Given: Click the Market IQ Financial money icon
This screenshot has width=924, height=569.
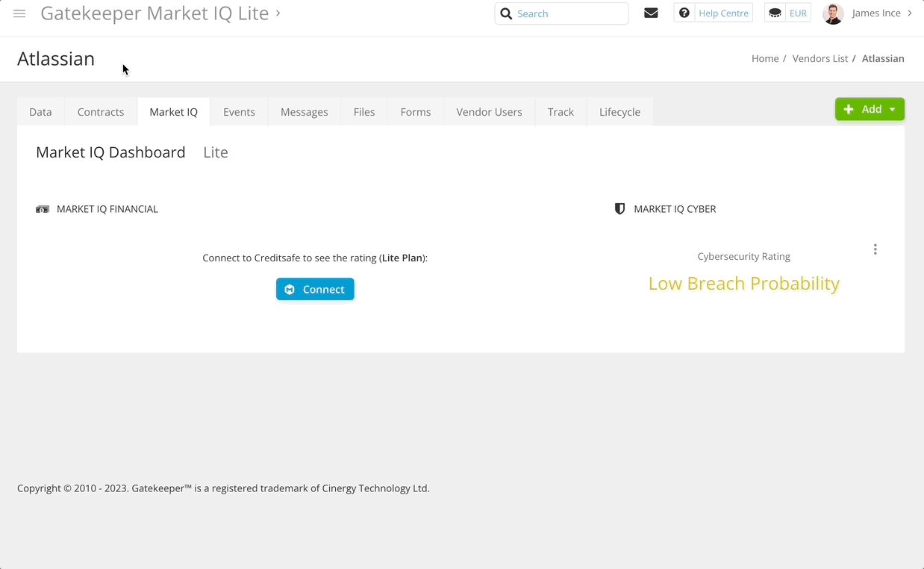Looking at the screenshot, I should (43, 209).
